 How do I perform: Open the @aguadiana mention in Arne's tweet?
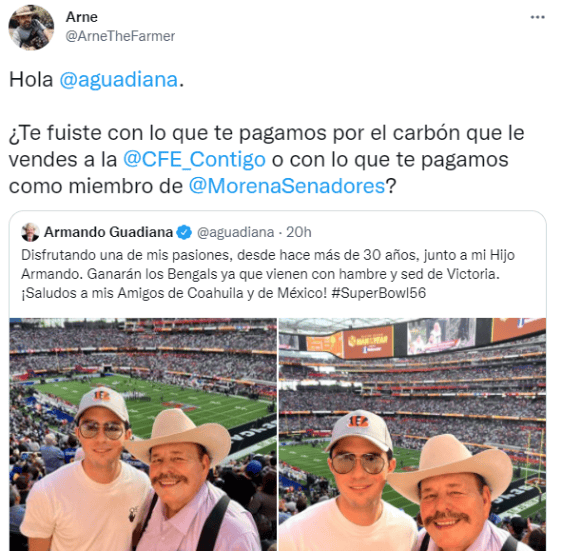[119, 79]
